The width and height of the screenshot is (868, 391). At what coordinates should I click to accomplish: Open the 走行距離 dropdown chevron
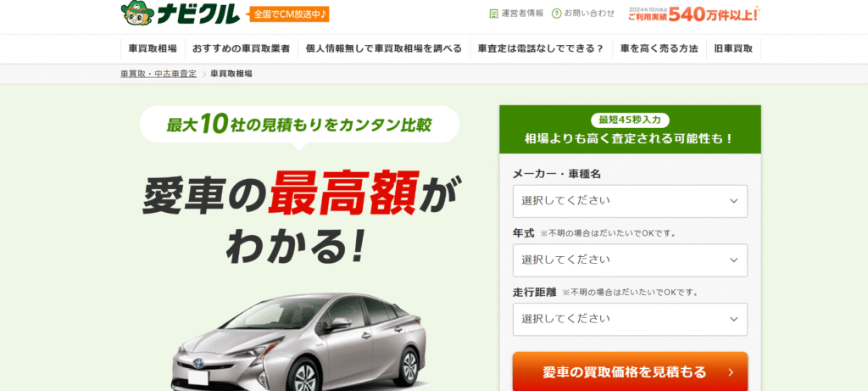pos(734,320)
